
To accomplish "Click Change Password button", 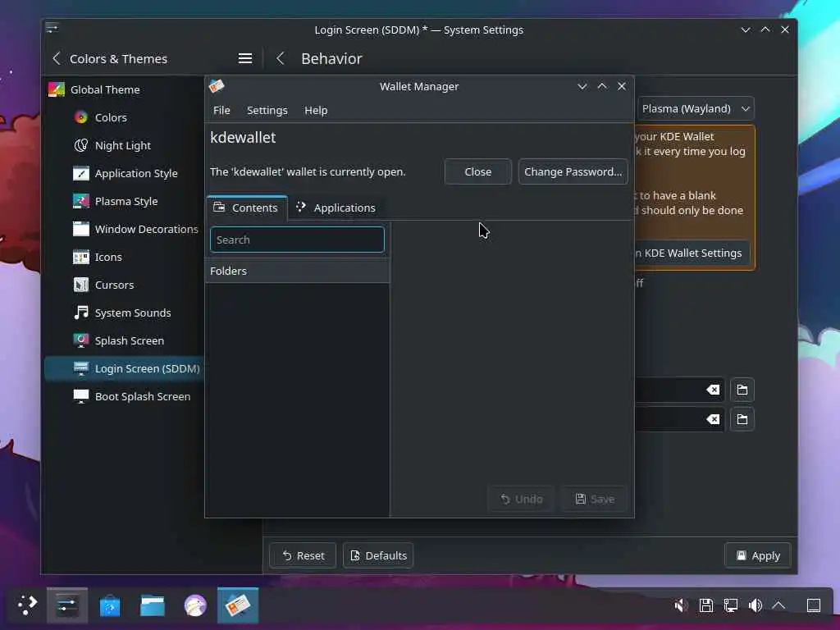I will tap(573, 172).
